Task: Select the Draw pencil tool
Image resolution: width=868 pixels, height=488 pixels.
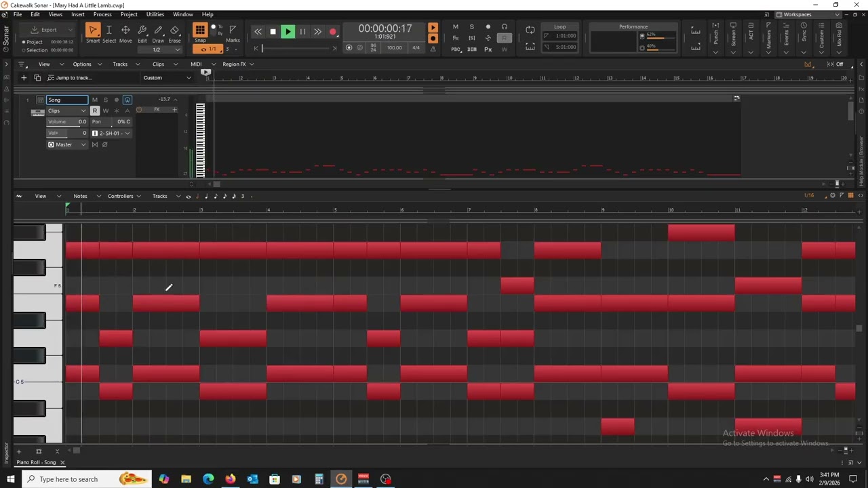Action: coord(159,30)
